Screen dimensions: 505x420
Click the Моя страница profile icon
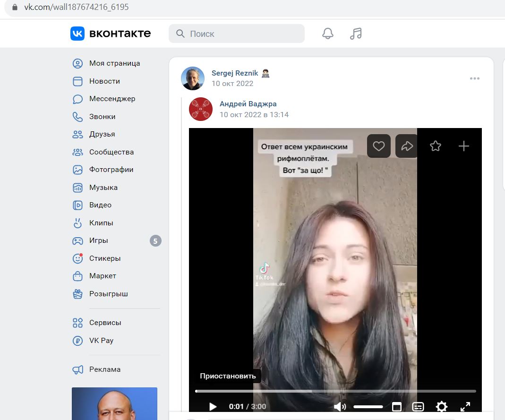point(77,63)
